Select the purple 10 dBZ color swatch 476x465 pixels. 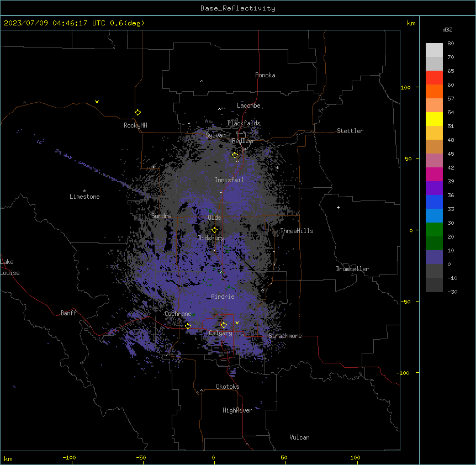tap(434, 257)
